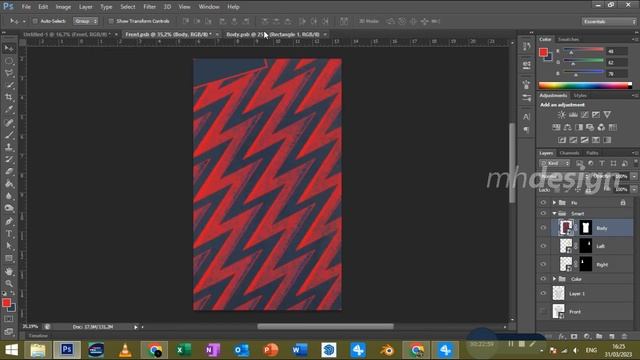The width and height of the screenshot is (640, 360).
Task: Collapse the Smart layer group
Action: pyautogui.click(x=554, y=213)
